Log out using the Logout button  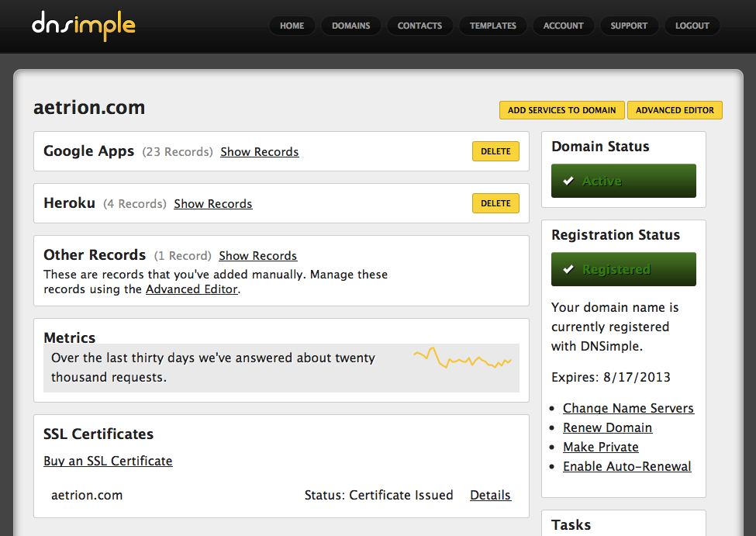692,26
